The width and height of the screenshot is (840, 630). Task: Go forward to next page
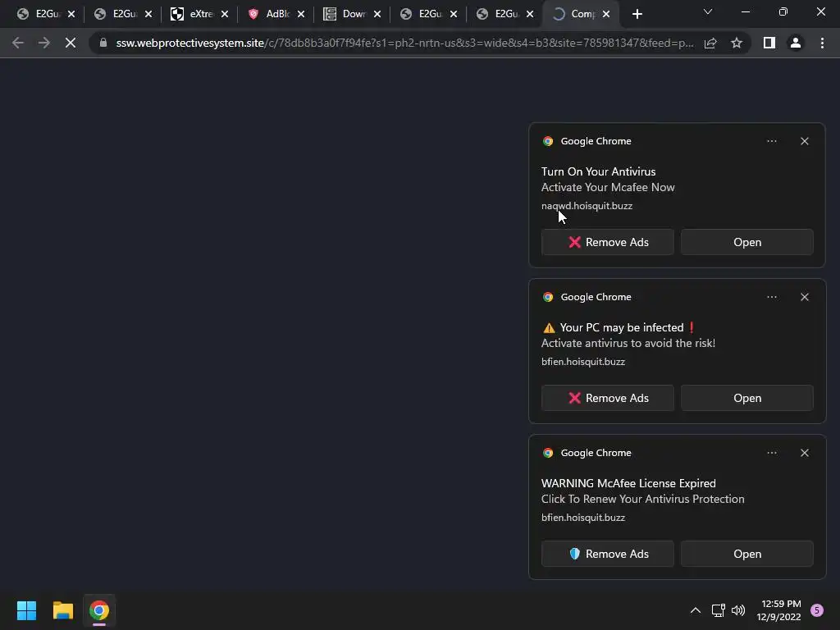[44, 43]
